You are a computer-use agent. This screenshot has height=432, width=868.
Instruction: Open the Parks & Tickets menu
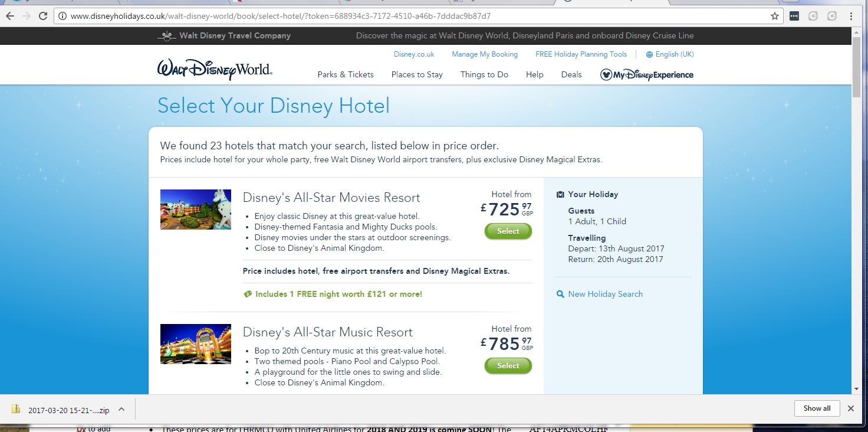click(346, 74)
